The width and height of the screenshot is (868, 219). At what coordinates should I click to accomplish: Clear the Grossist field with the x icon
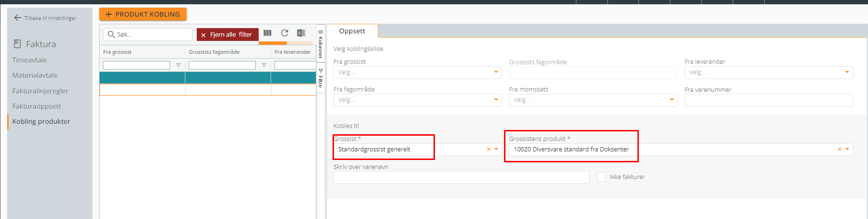pos(488,149)
